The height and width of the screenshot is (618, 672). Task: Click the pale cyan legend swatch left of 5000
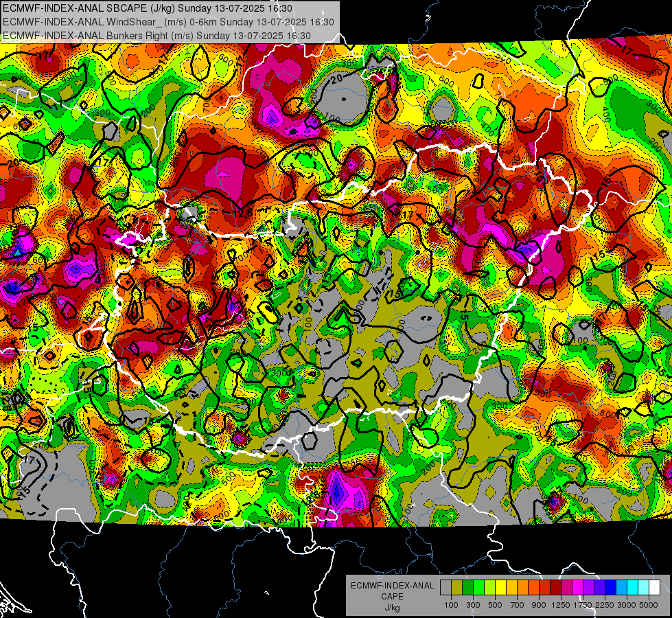[644, 587]
